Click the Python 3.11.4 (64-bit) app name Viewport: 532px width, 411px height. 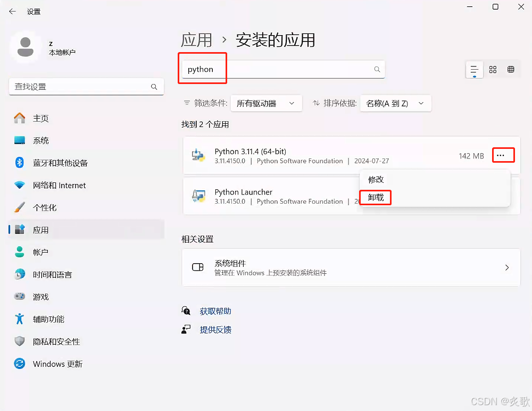click(251, 151)
